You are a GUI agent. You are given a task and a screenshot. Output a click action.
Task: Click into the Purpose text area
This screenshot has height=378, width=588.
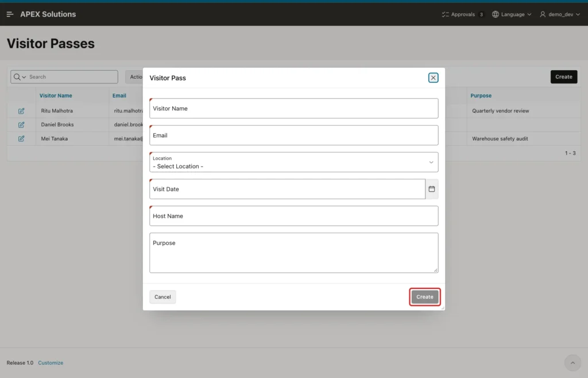click(293, 253)
